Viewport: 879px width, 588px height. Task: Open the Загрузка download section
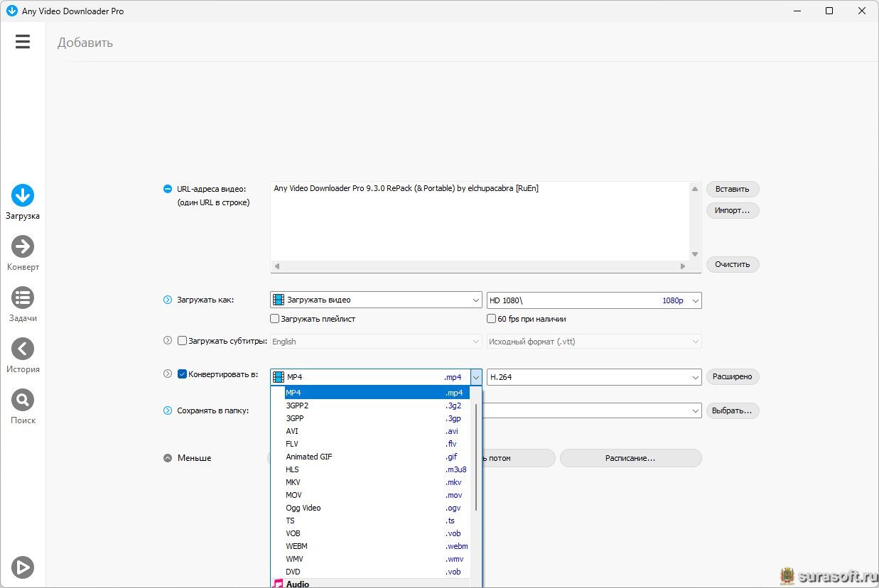tap(23, 196)
